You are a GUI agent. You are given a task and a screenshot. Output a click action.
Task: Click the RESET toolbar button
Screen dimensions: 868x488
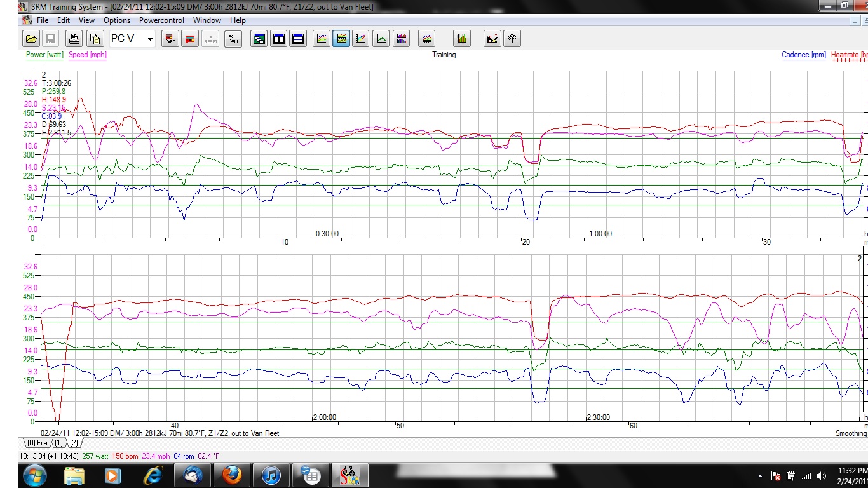coord(210,39)
